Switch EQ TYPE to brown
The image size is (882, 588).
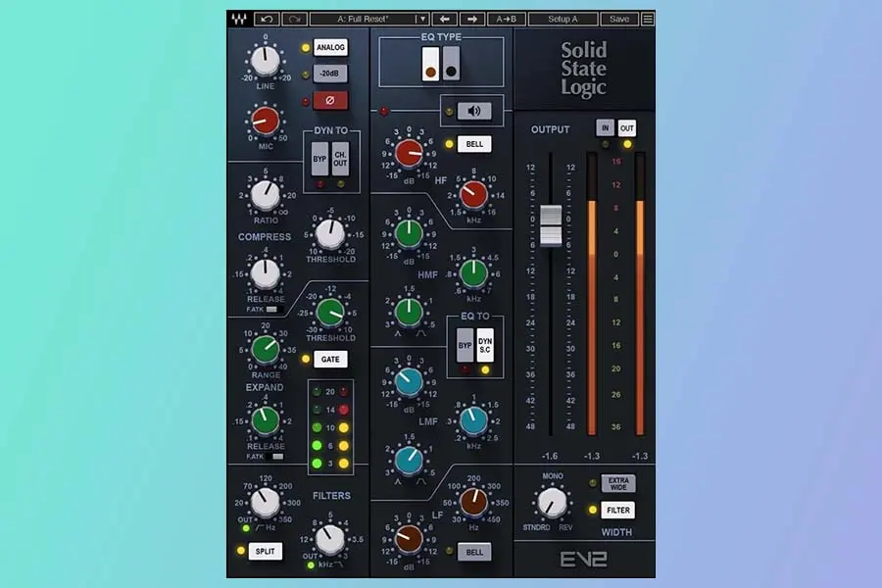[x=430, y=63]
